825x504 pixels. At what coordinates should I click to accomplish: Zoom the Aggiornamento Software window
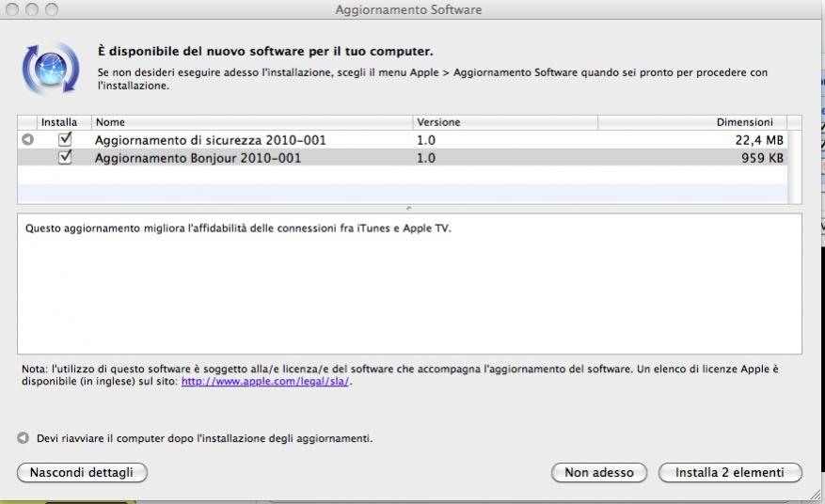(51, 9)
